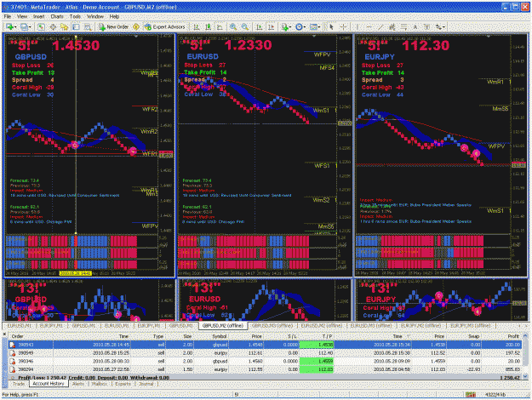Open the Periods clock icon
Viewport: 532px width, 400px height.
[299, 26]
